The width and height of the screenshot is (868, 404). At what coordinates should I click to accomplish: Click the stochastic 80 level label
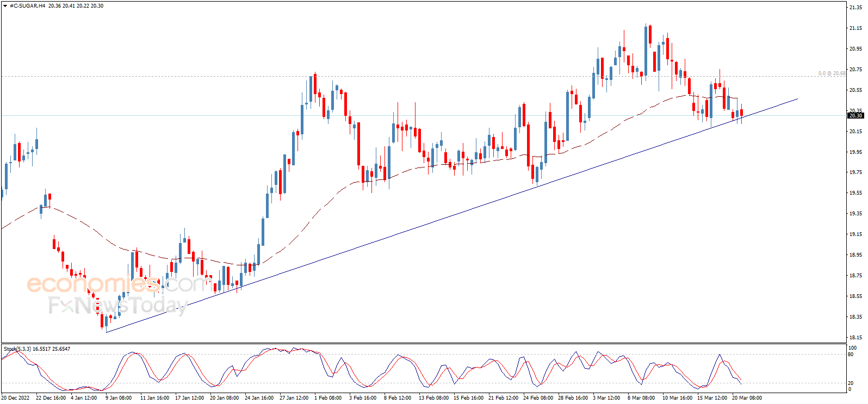coord(851,355)
